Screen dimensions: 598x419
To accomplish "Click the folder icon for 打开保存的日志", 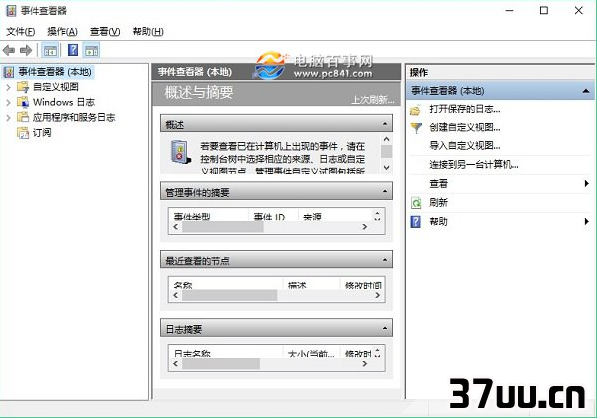I will point(415,110).
